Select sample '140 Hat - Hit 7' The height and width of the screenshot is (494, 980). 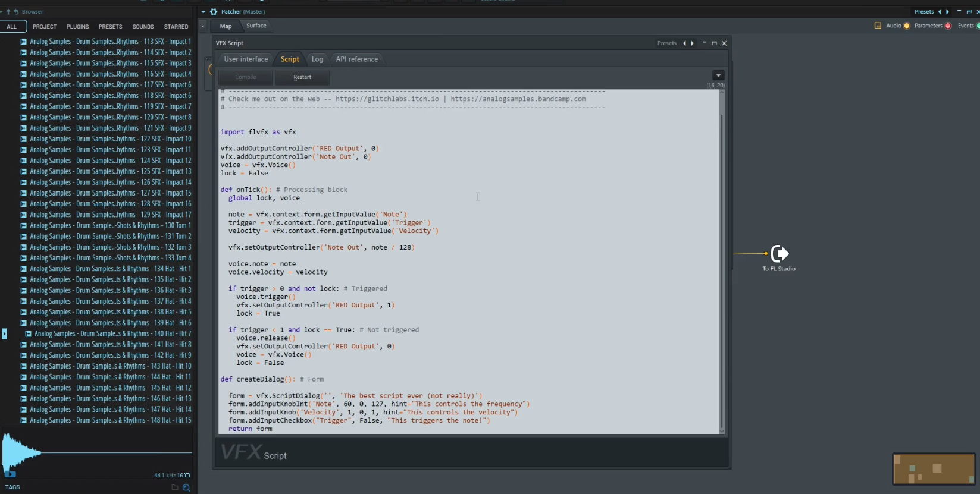click(112, 334)
